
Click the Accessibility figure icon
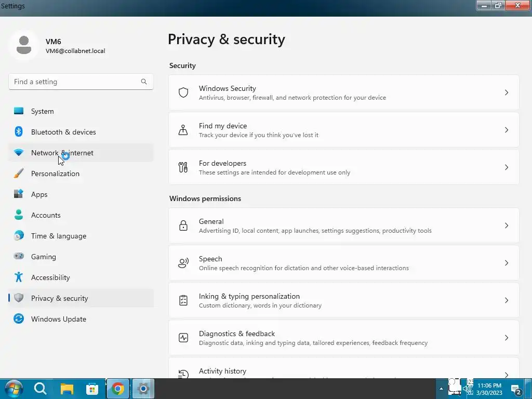tap(19, 277)
